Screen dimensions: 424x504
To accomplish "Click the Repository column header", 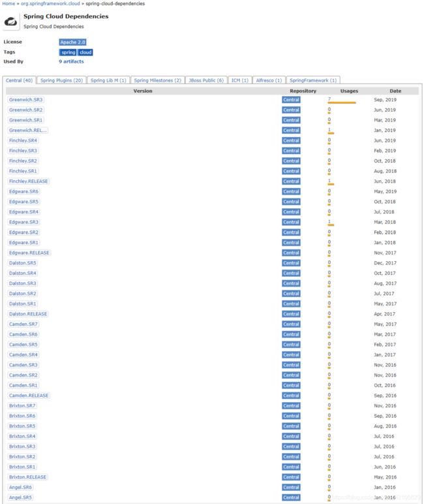I will tap(303, 91).
